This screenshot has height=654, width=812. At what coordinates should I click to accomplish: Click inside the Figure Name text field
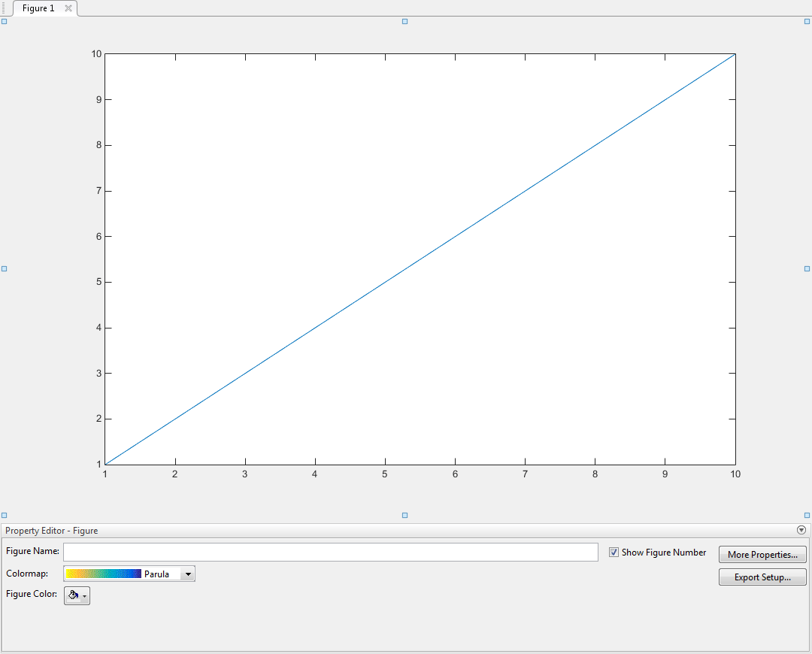pos(331,552)
